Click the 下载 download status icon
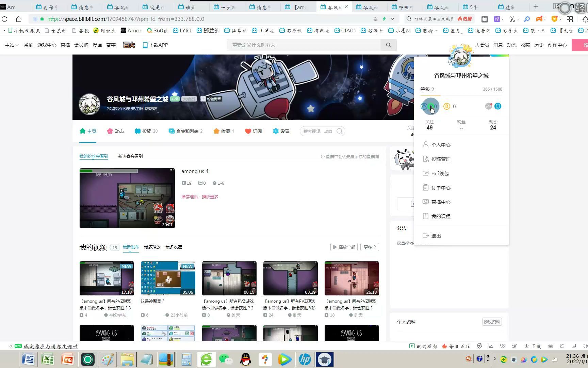The image size is (588, 368). (533, 346)
